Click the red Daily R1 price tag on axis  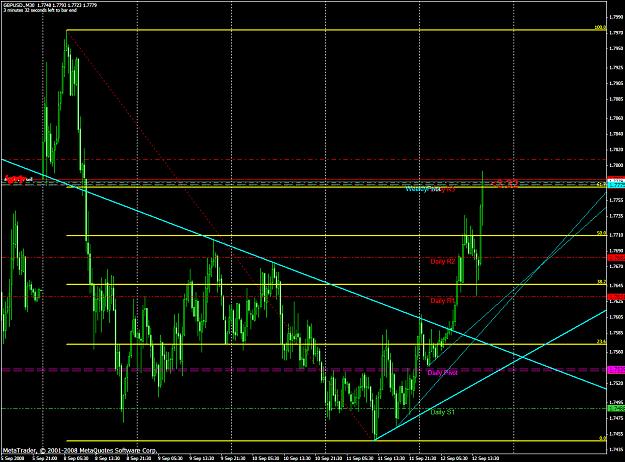point(616,297)
